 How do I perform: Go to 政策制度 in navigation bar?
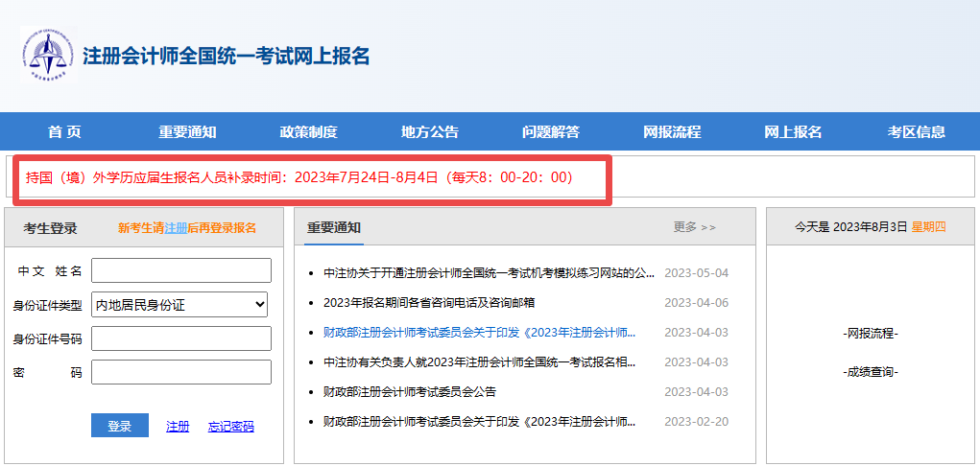pos(308,132)
